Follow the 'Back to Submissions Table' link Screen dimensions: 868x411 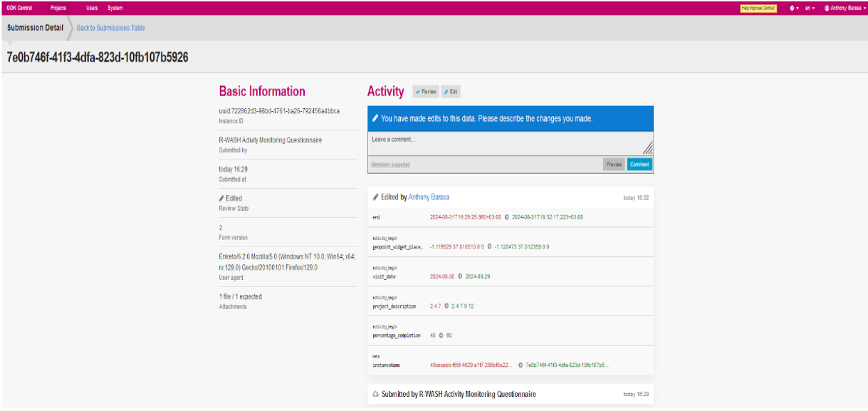[110, 28]
